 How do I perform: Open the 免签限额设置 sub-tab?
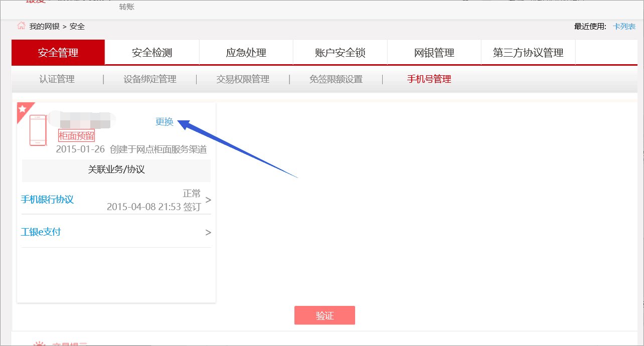pyautogui.click(x=336, y=79)
